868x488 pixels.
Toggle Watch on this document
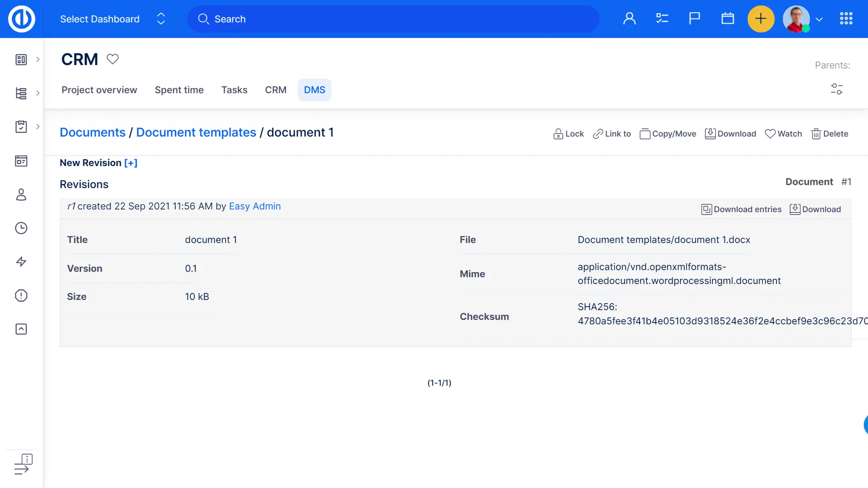pyautogui.click(x=783, y=134)
